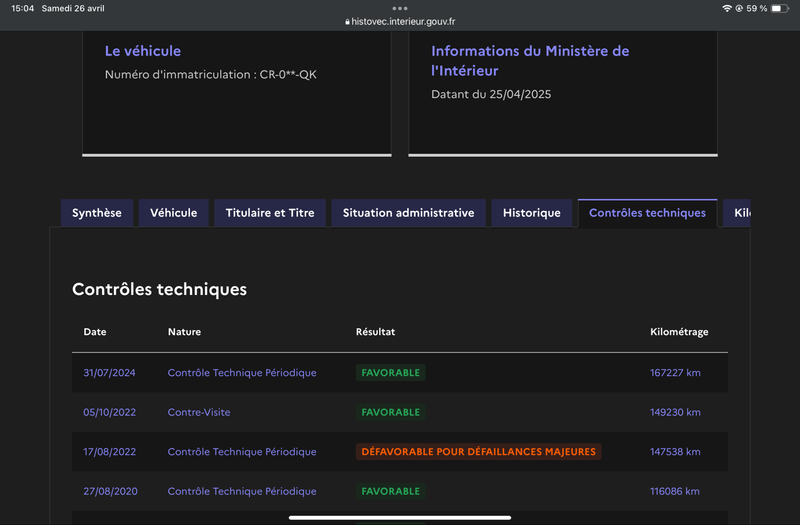
Task: Select the date 27/08/2020
Action: coord(110,491)
